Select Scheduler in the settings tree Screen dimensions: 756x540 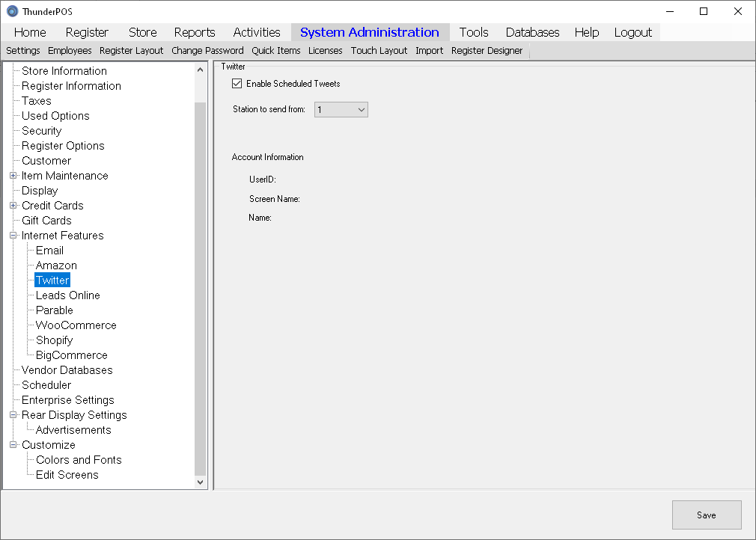point(46,384)
